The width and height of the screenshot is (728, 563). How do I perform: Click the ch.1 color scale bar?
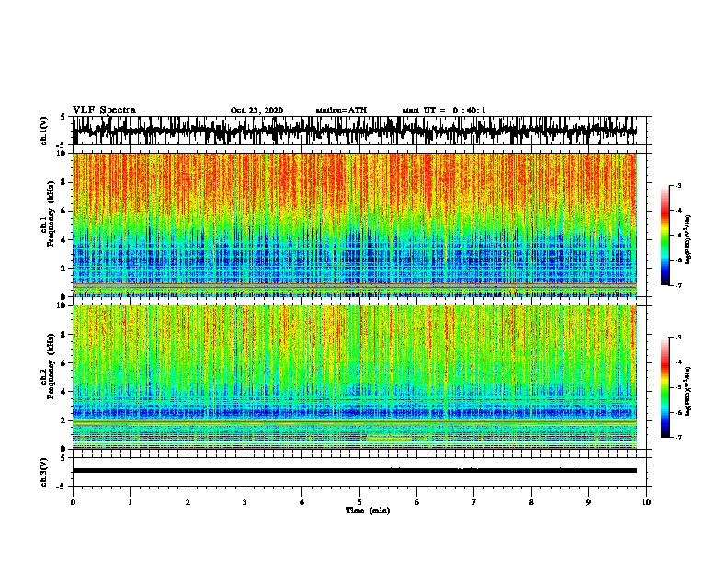pos(665,236)
